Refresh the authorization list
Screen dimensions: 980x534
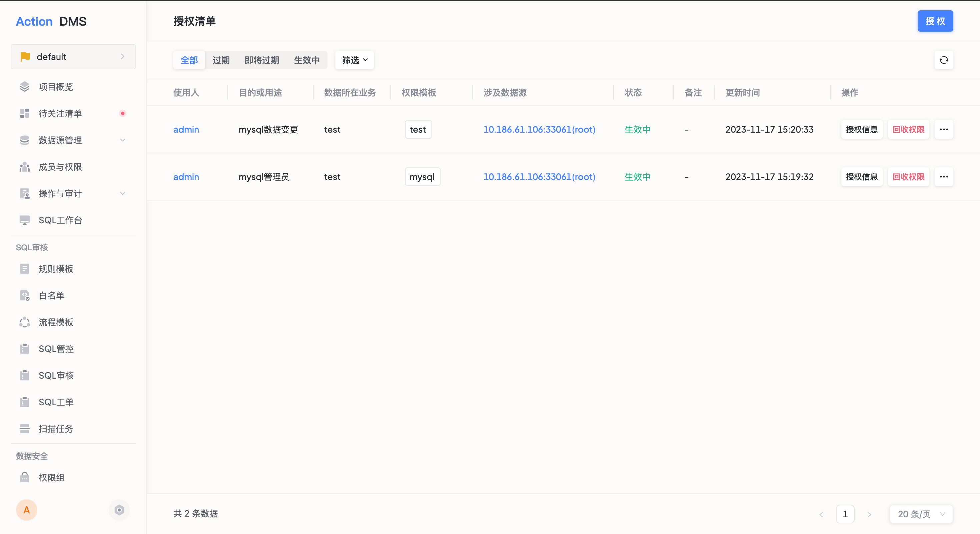pos(944,60)
